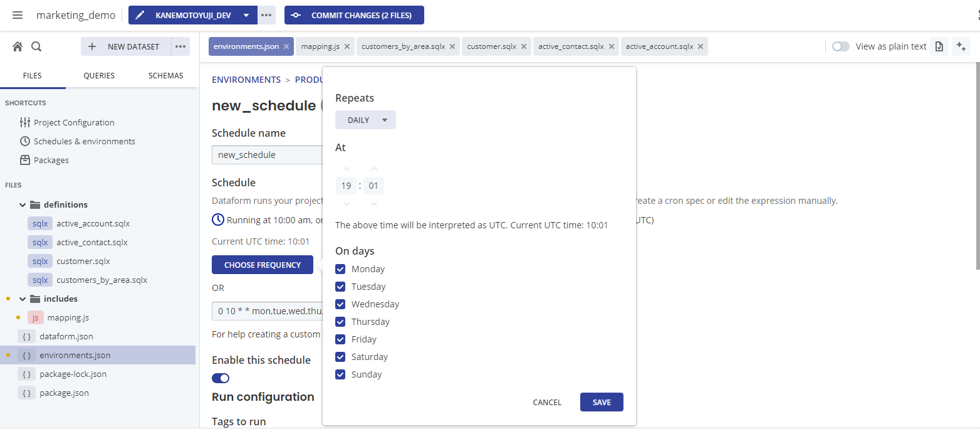This screenshot has width=980, height=429.
Task: Toggle View as plain text switch
Action: 840,46
